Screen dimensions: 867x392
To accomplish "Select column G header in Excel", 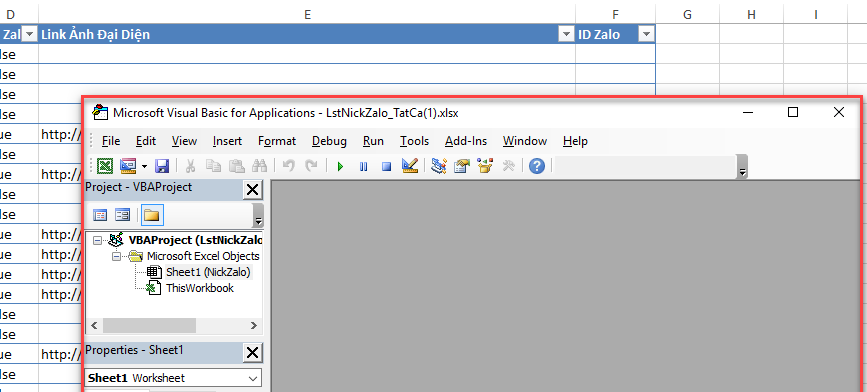I will pos(687,15).
